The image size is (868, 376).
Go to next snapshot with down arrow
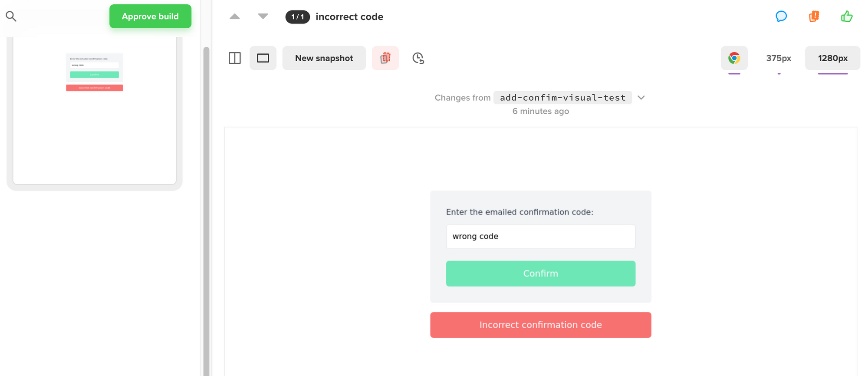(x=263, y=16)
